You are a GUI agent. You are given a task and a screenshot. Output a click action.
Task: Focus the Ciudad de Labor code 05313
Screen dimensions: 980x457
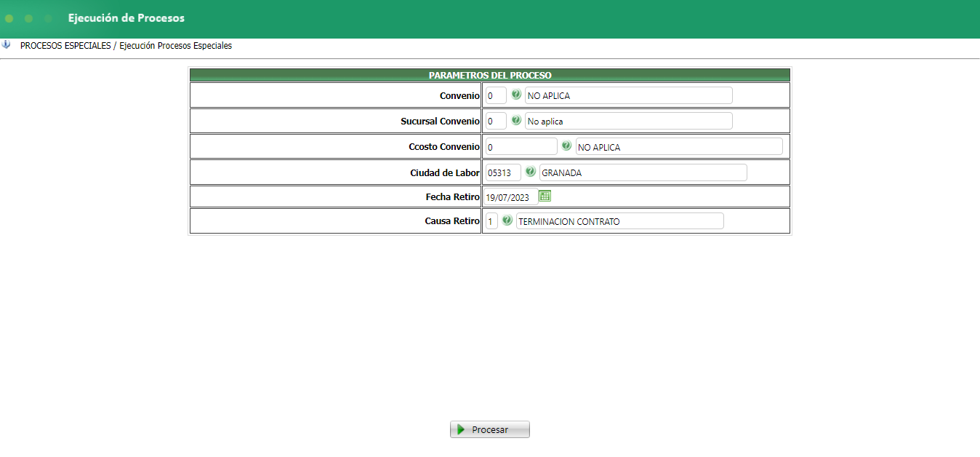[x=503, y=172]
